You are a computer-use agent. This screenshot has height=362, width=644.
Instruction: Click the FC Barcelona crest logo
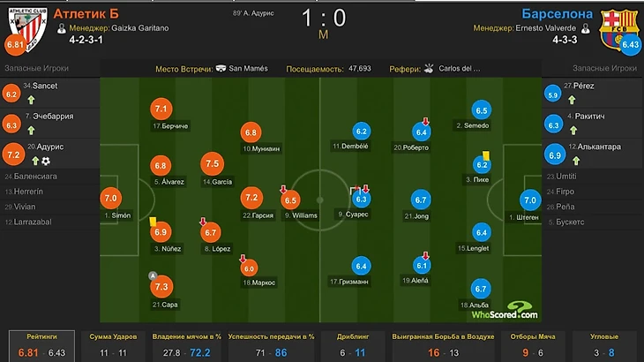618,29
